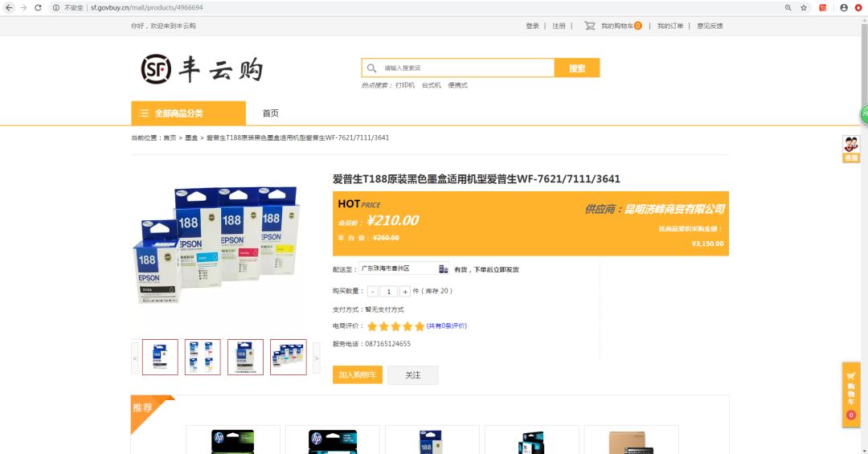Click the green circular floating badge
The height and width of the screenshot is (454, 868).
click(x=863, y=114)
